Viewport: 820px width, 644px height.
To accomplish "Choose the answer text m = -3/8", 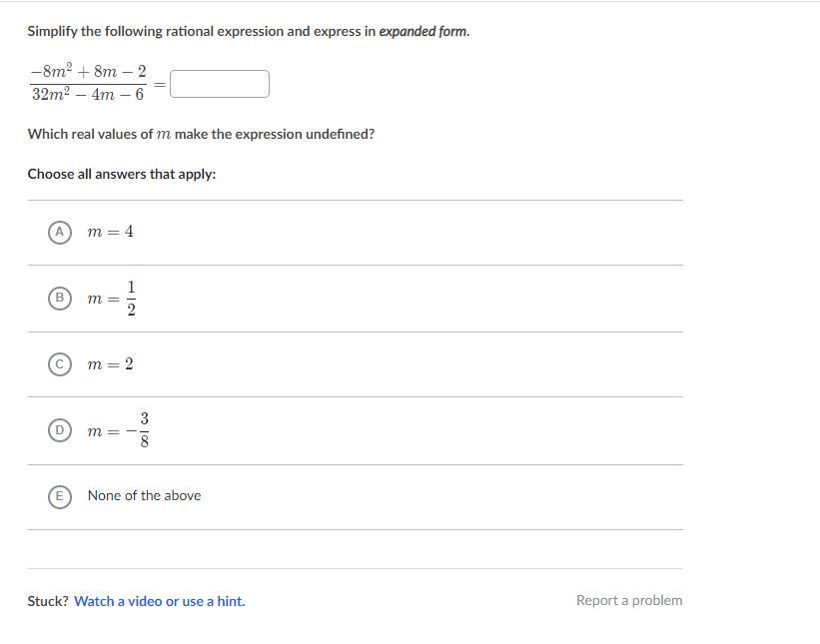I will (119, 430).
